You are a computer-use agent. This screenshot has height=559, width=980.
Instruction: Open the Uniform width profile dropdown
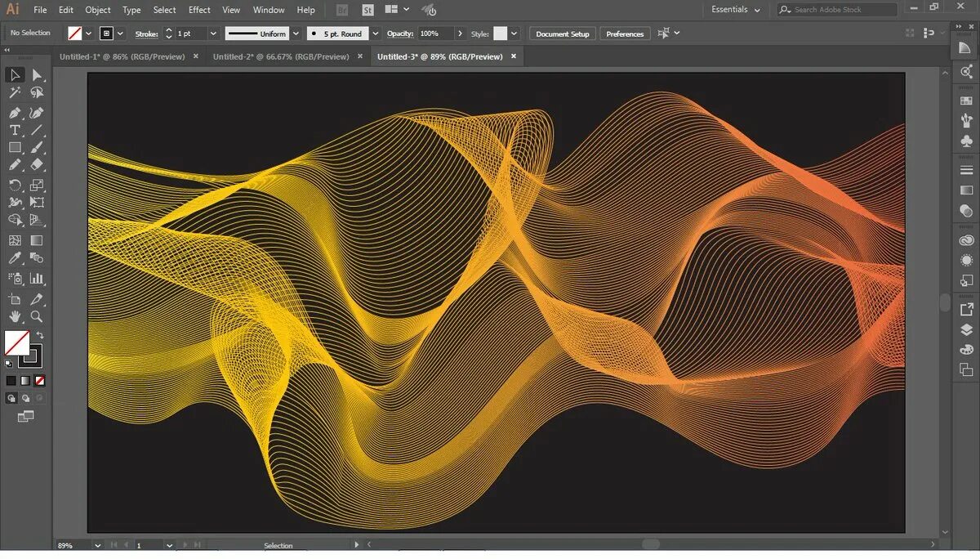click(x=296, y=34)
